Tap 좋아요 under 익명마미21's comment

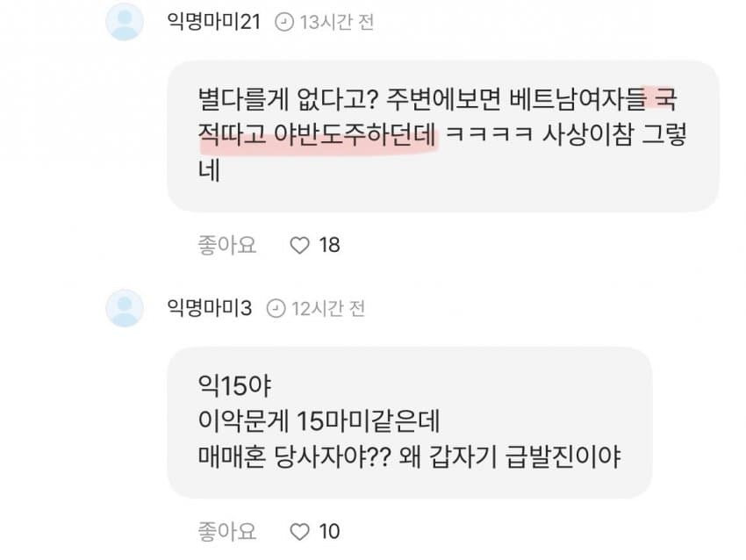pyautogui.click(x=227, y=245)
